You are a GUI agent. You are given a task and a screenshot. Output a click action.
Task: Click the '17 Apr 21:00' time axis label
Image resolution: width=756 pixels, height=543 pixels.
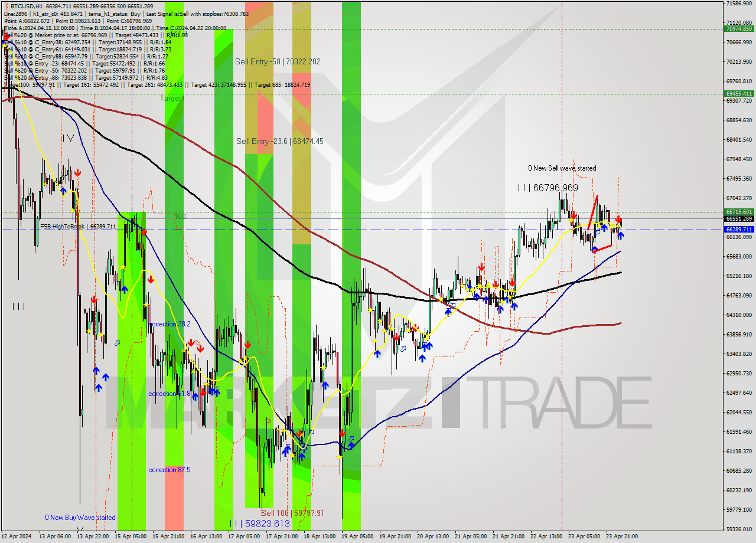(282, 537)
